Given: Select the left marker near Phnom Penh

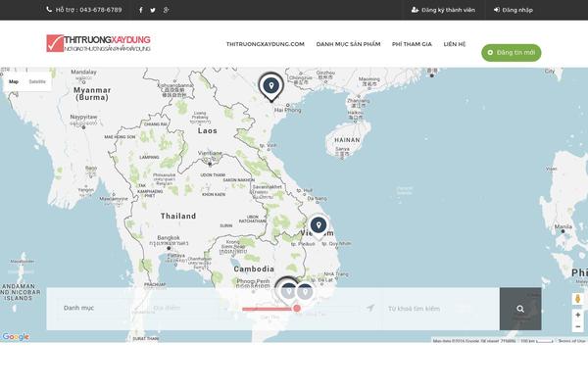Looking at the screenshot, I should (288, 290).
